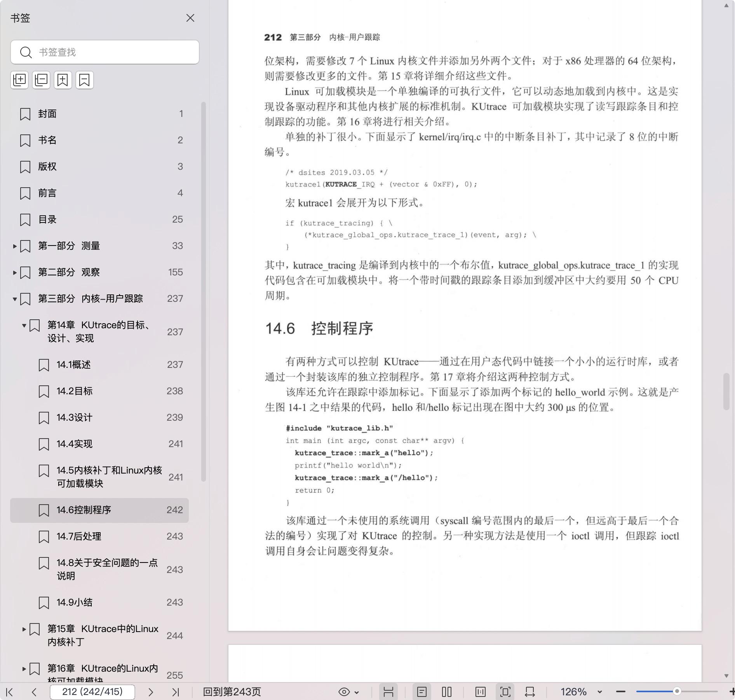Viewport: 735px width, 700px height.
Task: Click the zoom slider handle
Action: (677, 691)
